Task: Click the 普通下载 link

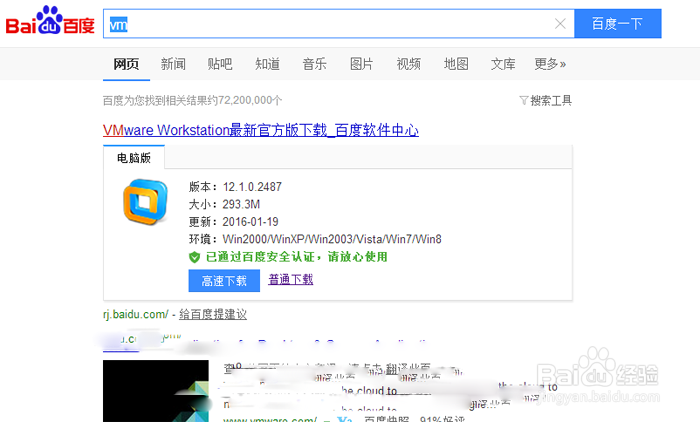Action: point(291,280)
